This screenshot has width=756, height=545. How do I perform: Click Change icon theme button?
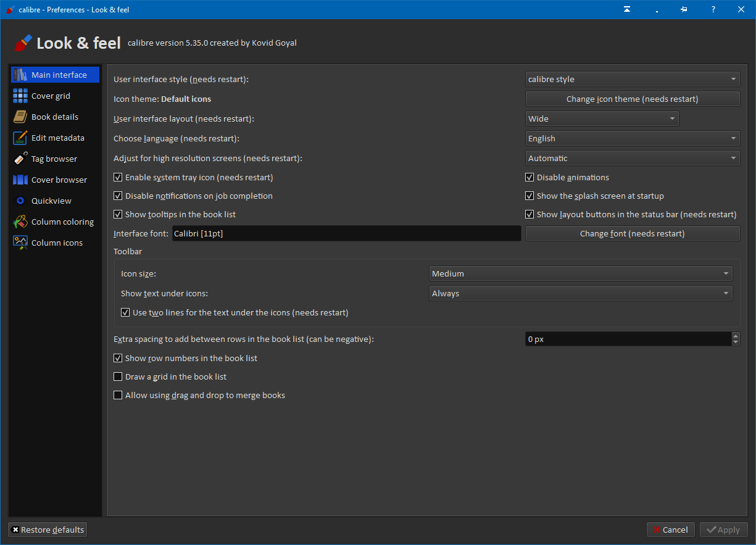[633, 99]
